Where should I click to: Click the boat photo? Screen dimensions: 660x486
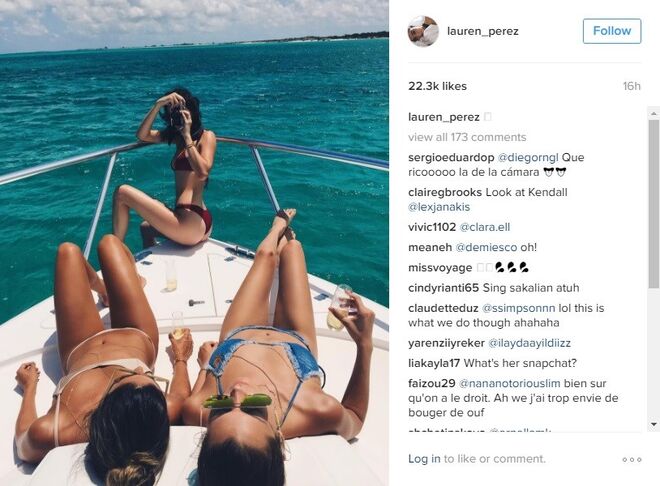coord(194,243)
